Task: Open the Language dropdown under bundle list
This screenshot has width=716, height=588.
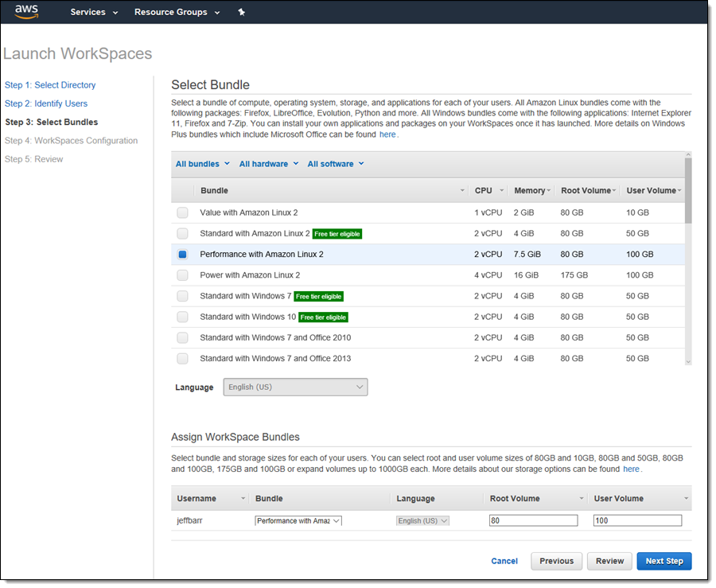Action: click(295, 387)
